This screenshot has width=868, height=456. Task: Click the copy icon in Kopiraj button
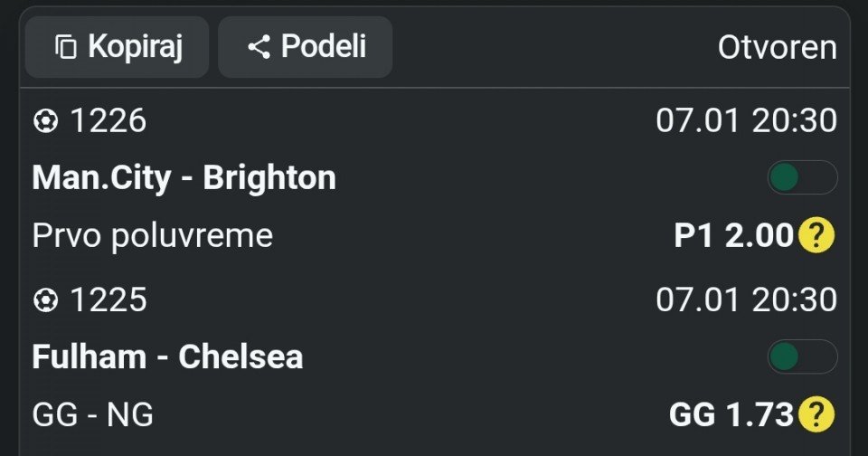(x=66, y=47)
